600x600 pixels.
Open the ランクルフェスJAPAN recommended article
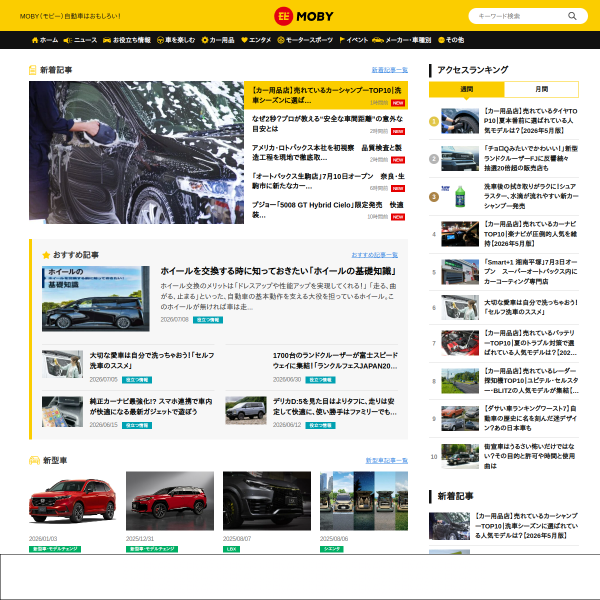coord(335,360)
